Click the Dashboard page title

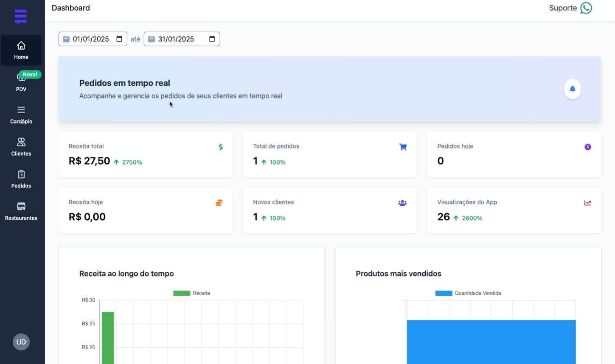71,8
